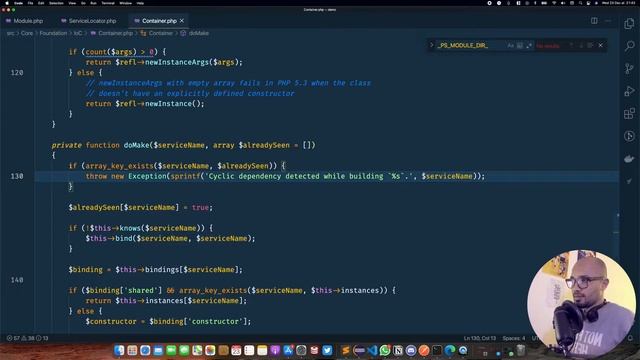Screen dimensions: 640x360
Task: Open the Run and Debug view
Action: click(629, 91)
